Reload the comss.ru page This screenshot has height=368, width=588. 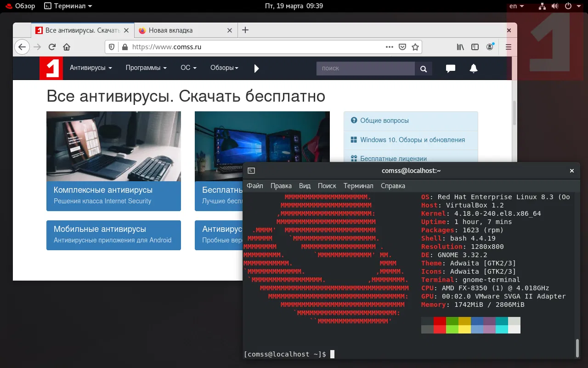pos(52,47)
